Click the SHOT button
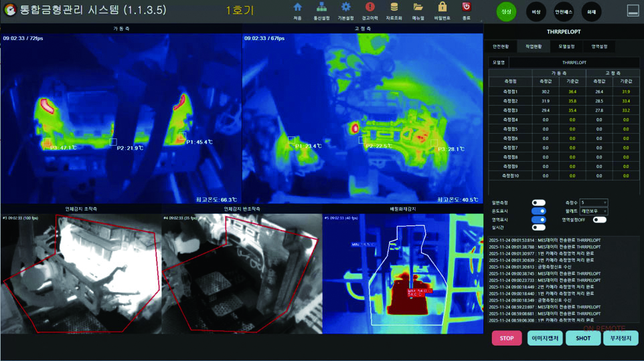Screen dimensions: 644x361 tap(582, 338)
